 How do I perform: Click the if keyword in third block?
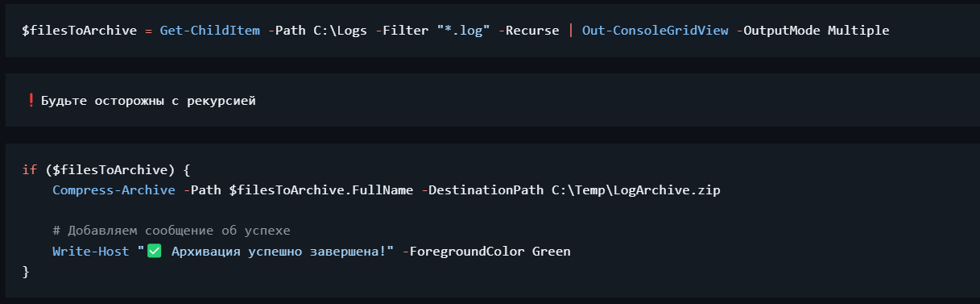click(x=30, y=170)
